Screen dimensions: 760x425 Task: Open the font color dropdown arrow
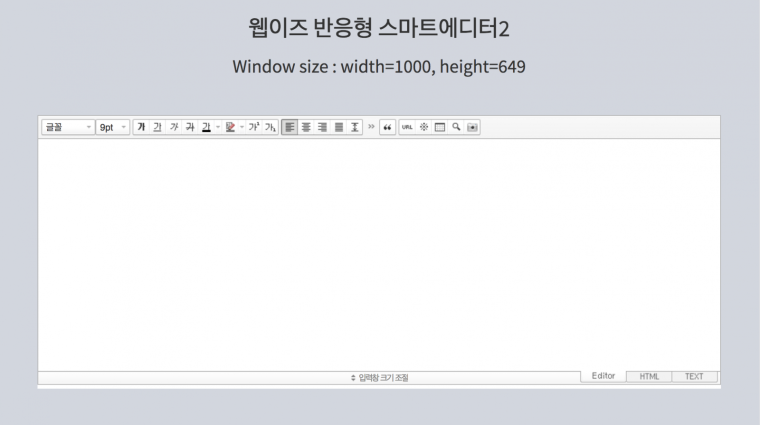click(x=217, y=127)
